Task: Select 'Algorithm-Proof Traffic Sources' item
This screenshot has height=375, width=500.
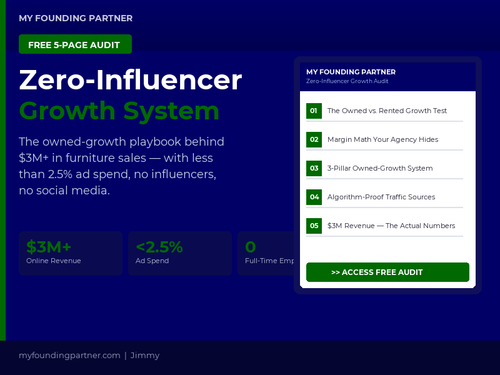Action: pos(381,197)
